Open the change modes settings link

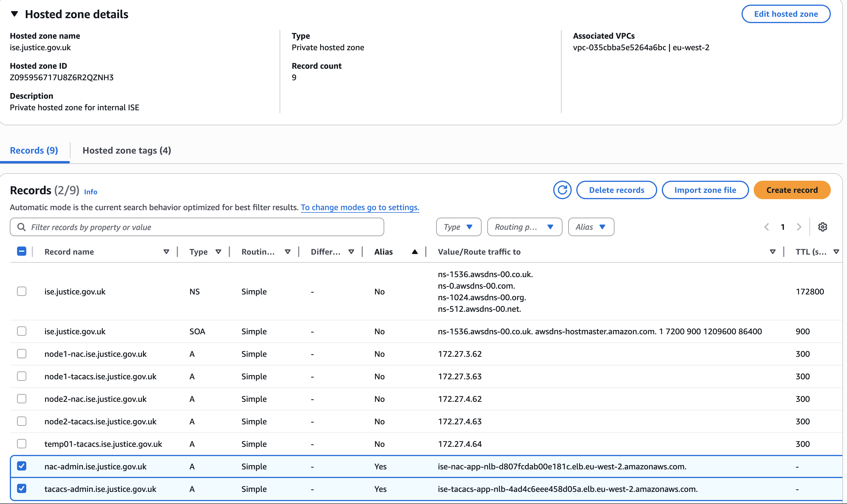(360, 207)
